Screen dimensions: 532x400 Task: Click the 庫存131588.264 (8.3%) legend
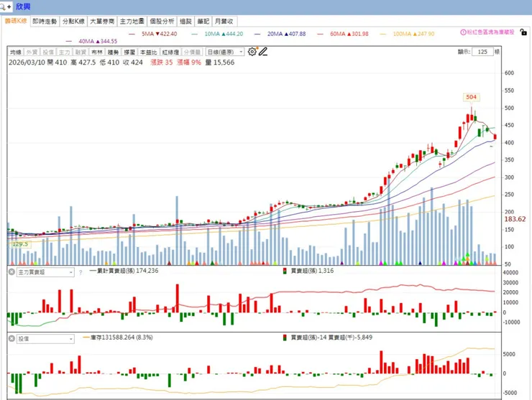118,338
